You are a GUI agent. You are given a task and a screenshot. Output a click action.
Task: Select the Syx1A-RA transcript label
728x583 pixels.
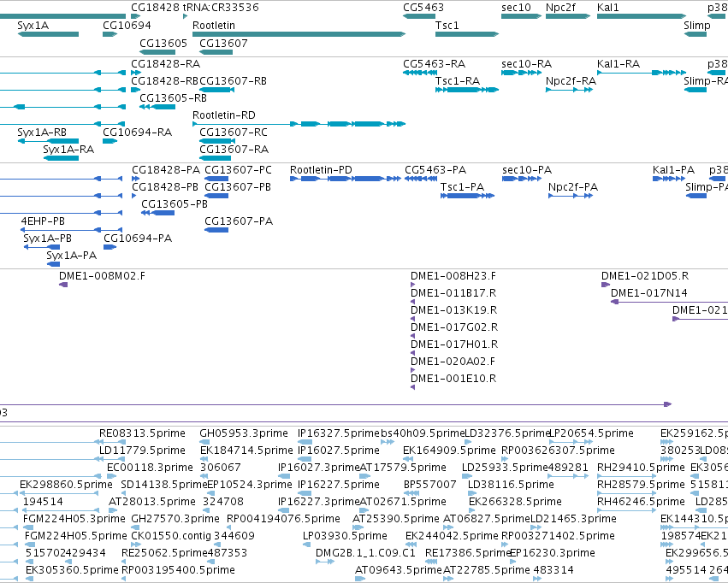(x=68, y=150)
